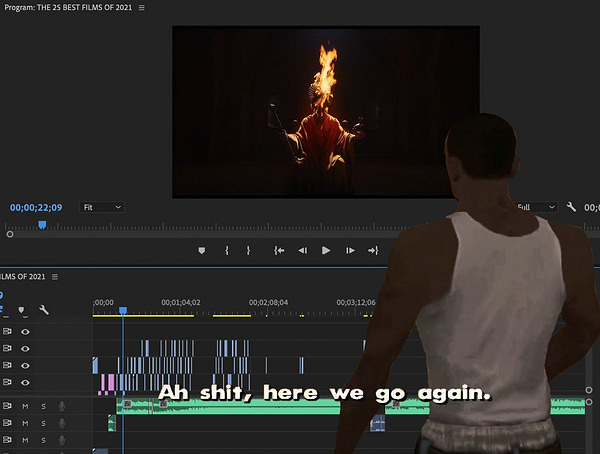Viewport: 600px width, 454px height.
Task: Open the Program monitor panel menu
Action: coord(142,8)
